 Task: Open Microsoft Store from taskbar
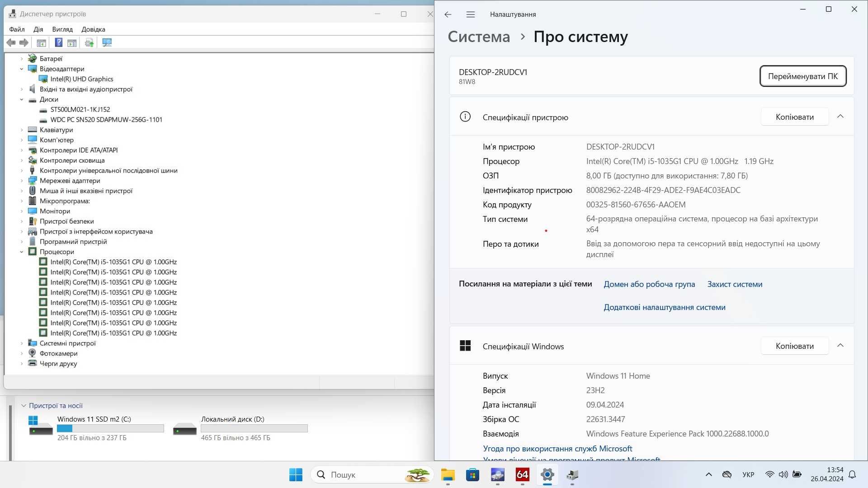pyautogui.click(x=472, y=475)
